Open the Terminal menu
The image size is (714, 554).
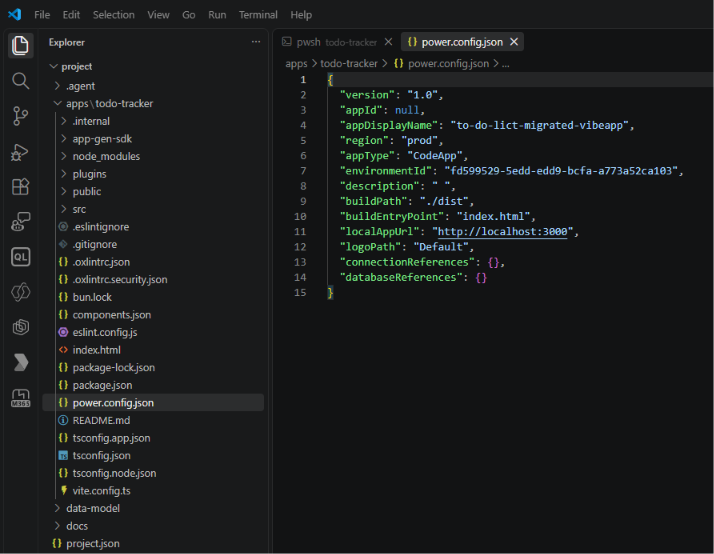click(x=258, y=15)
